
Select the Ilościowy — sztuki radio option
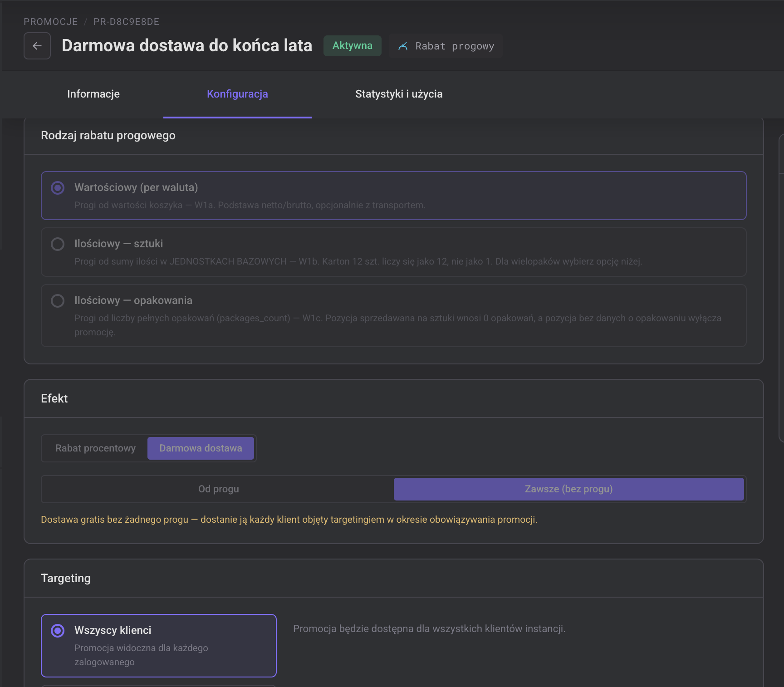click(58, 244)
